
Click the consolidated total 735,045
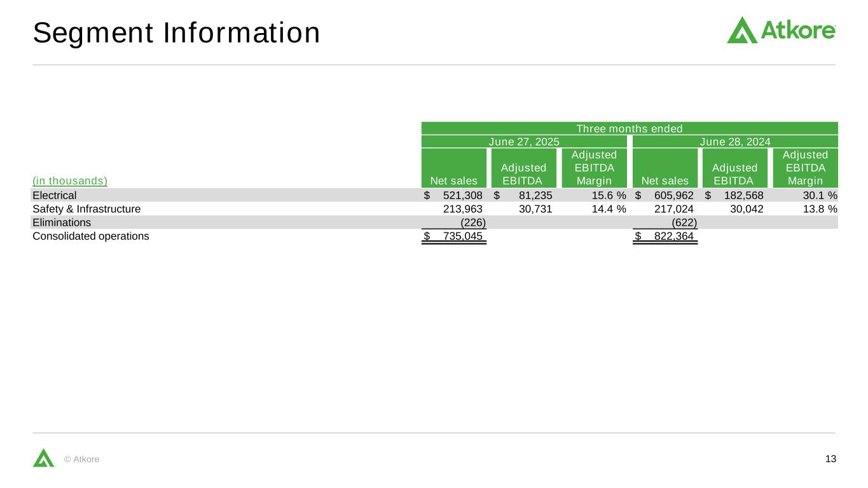[462, 236]
